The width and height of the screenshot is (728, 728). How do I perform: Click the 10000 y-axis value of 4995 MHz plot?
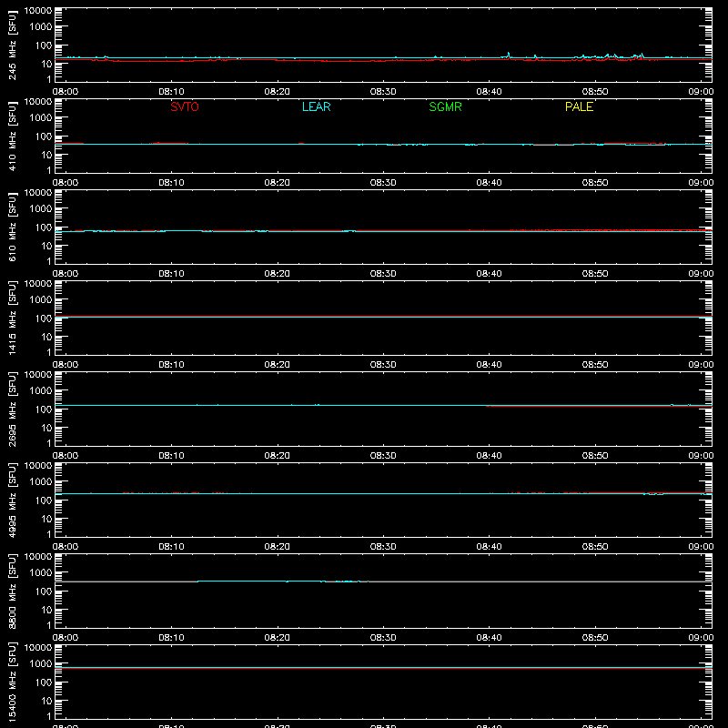click(x=38, y=466)
